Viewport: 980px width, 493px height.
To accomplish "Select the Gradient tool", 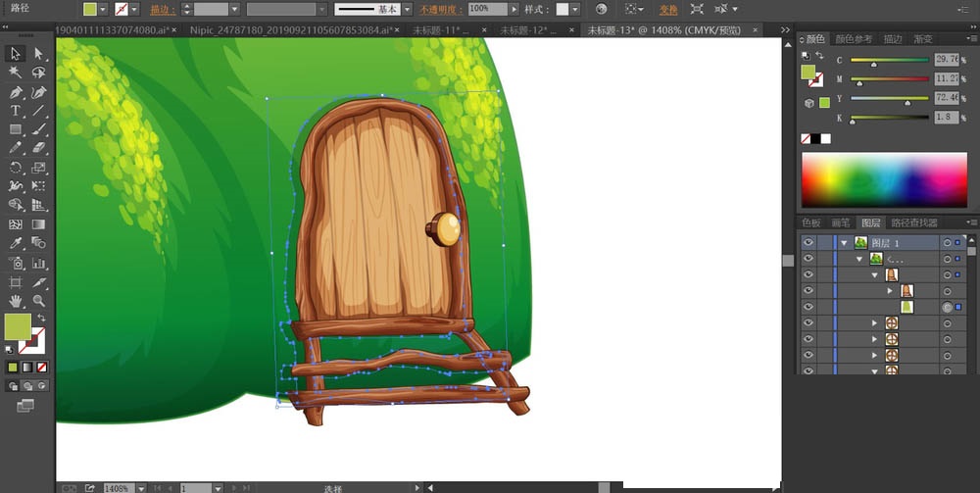I will point(39,223).
